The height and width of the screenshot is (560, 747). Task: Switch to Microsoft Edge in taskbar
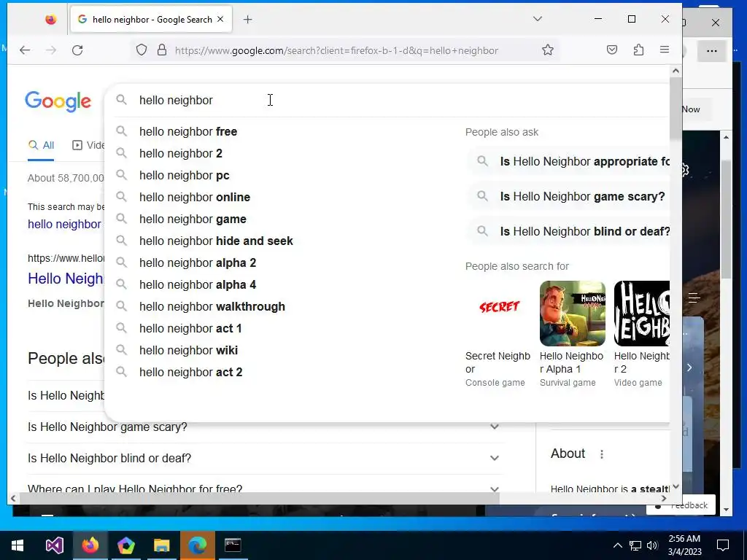click(197, 545)
